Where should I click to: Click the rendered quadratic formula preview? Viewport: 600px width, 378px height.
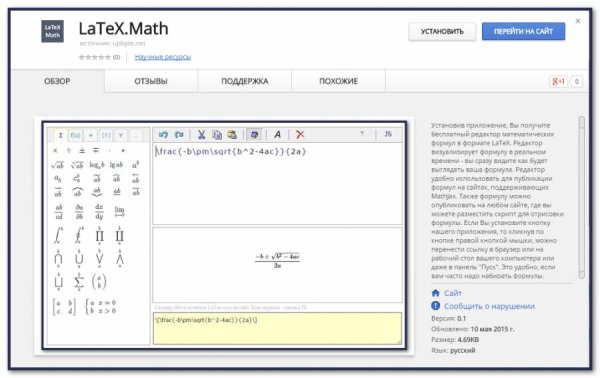pyautogui.click(x=277, y=260)
